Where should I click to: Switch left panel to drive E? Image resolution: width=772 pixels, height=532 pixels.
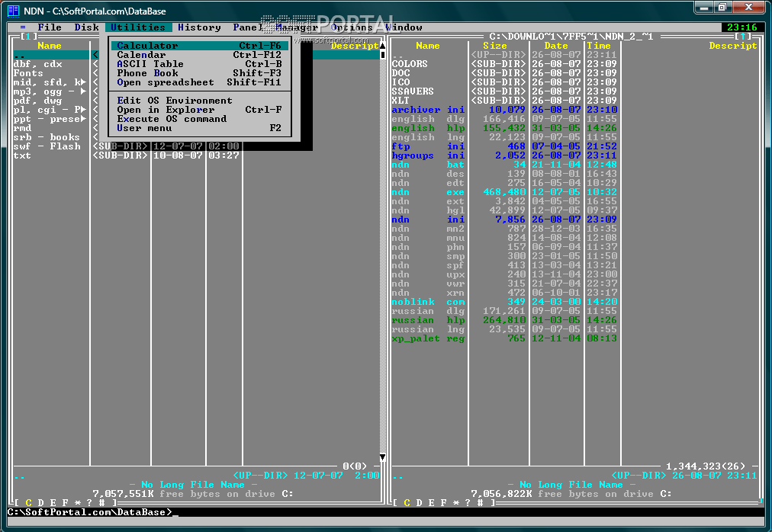[53, 503]
